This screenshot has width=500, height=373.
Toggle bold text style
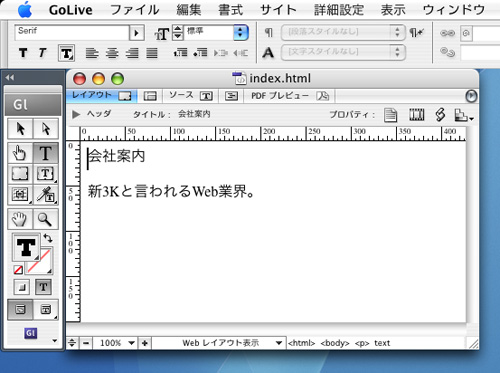(23, 53)
